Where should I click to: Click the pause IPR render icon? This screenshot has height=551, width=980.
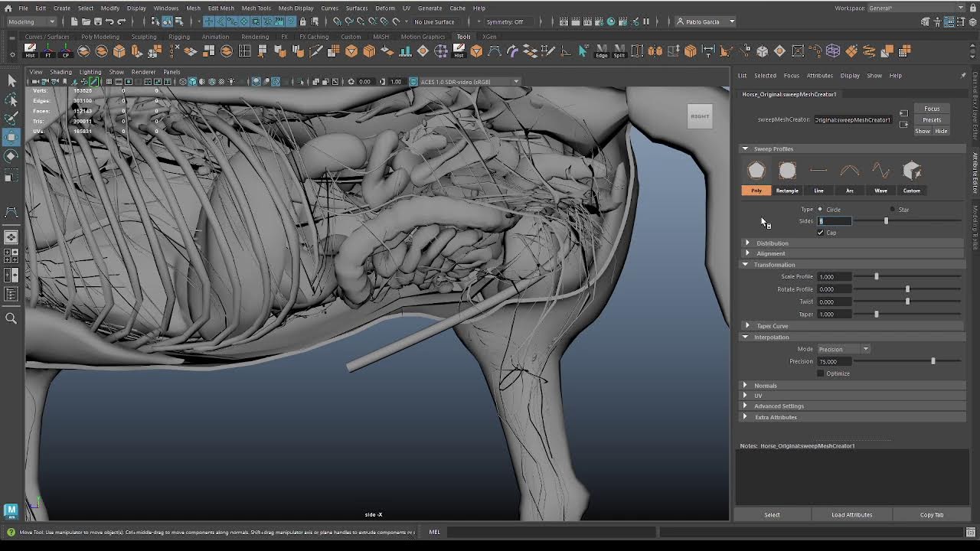click(x=646, y=21)
